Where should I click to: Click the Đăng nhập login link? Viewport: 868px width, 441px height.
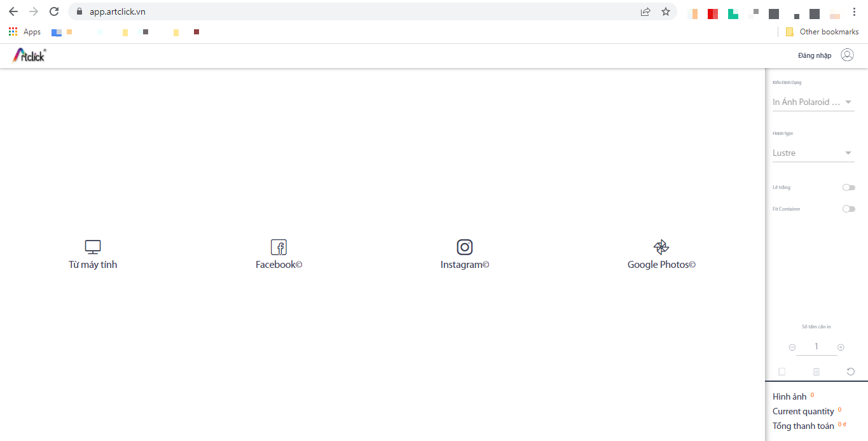tap(815, 55)
